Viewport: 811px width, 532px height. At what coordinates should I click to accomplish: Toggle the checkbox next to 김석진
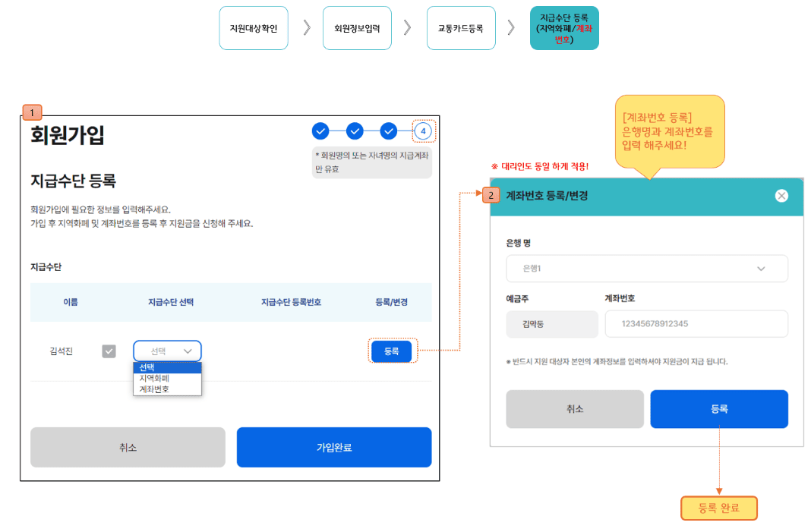[x=109, y=351]
